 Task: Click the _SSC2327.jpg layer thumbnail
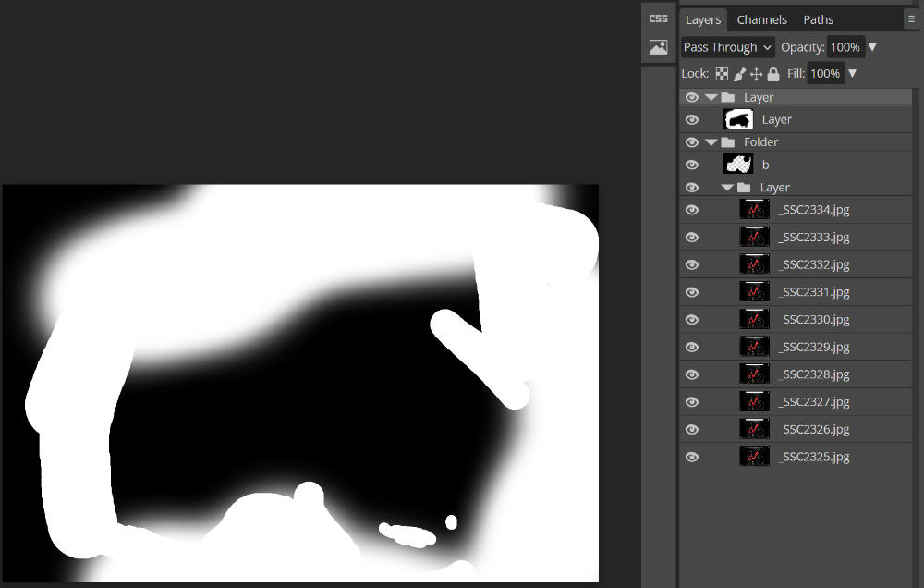[754, 401]
